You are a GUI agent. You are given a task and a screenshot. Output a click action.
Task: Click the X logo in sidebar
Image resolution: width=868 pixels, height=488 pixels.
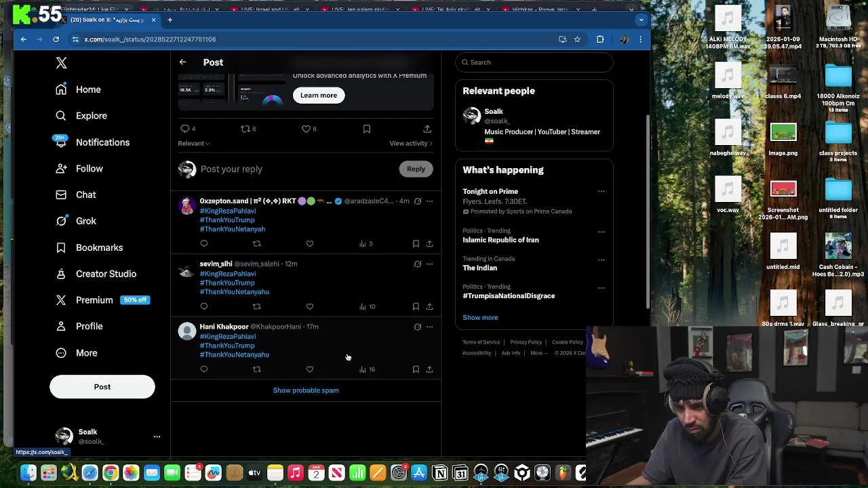(x=61, y=63)
